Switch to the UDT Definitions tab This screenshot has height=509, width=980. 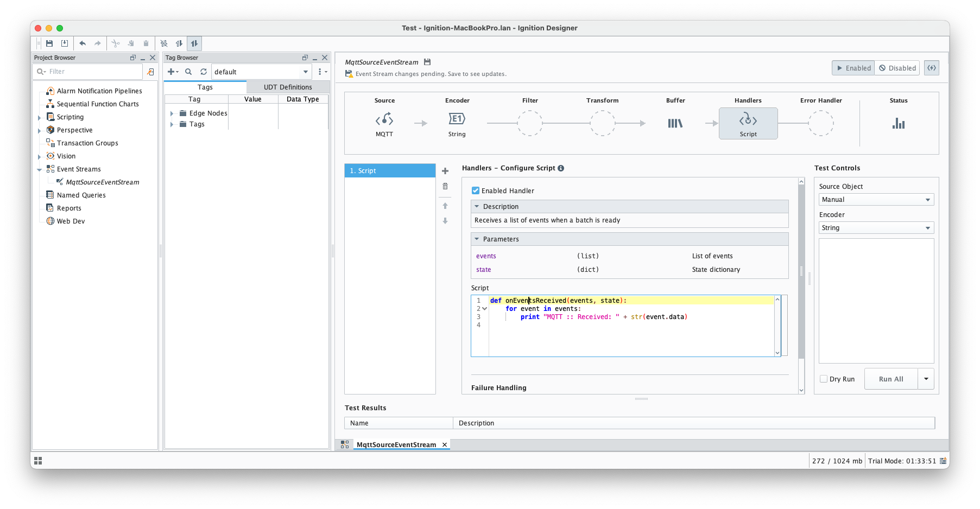click(x=288, y=87)
